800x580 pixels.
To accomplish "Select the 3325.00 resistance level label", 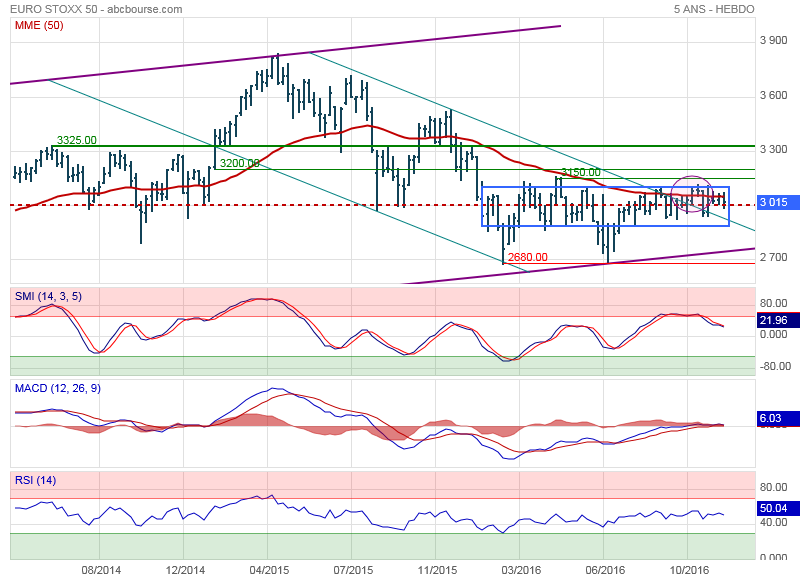I will pyautogui.click(x=77, y=140).
